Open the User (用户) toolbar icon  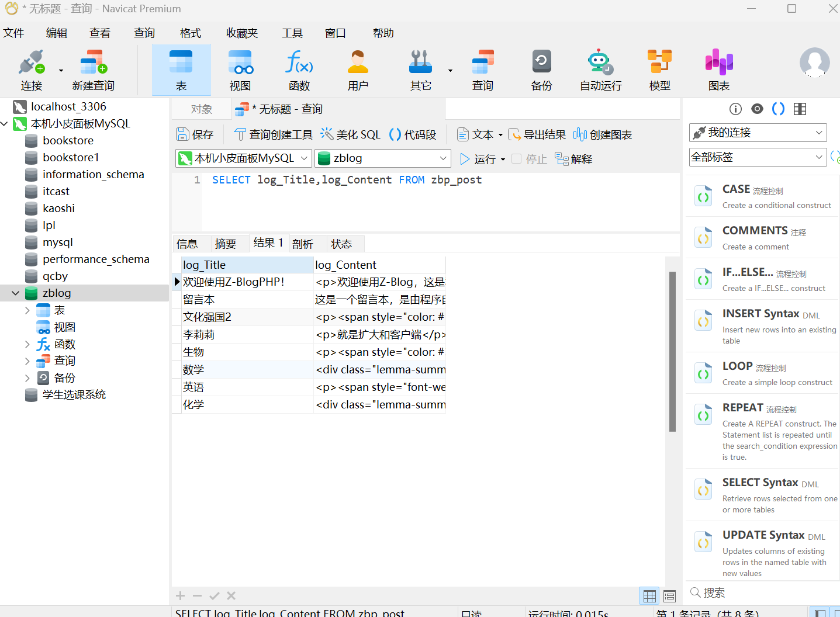click(x=358, y=70)
